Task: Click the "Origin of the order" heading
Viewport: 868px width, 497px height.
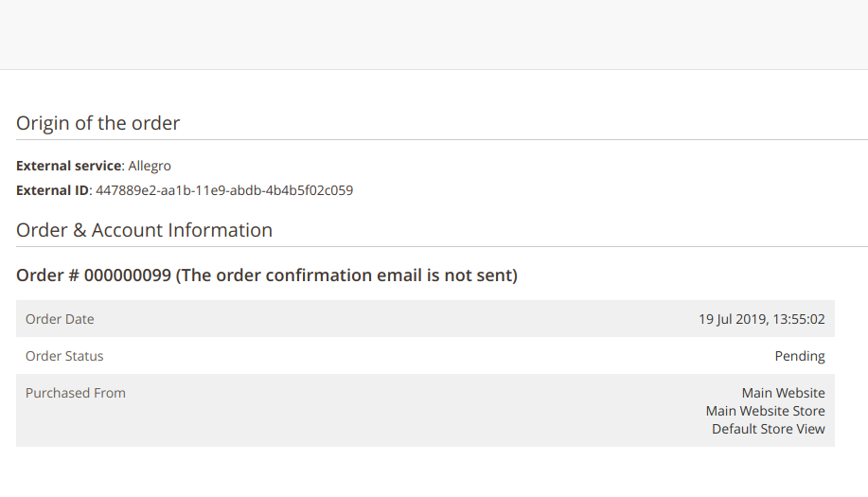Action: tap(97, 123)
